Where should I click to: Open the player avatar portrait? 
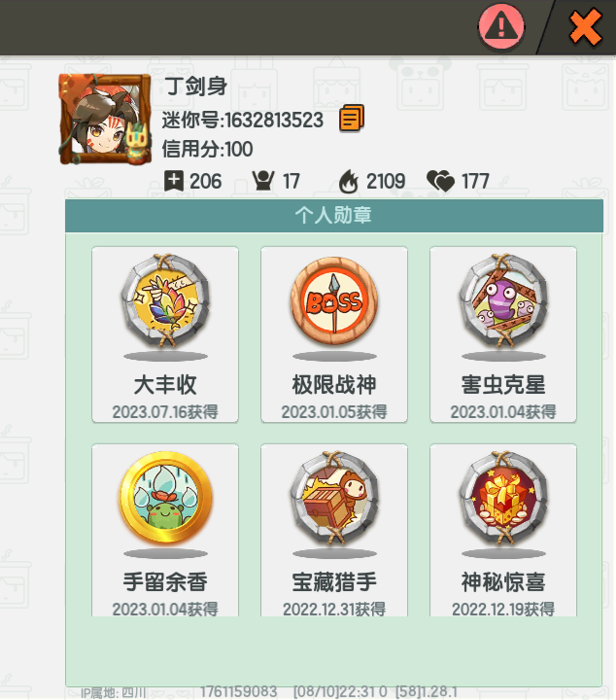105,119
